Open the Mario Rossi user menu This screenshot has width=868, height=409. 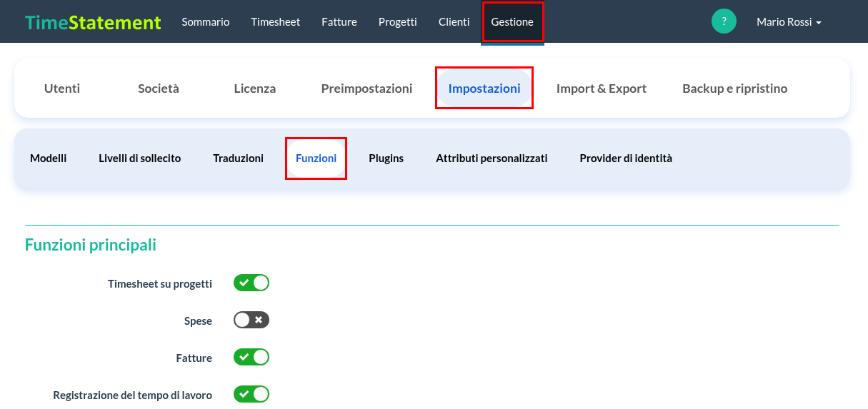click(789, 22)
